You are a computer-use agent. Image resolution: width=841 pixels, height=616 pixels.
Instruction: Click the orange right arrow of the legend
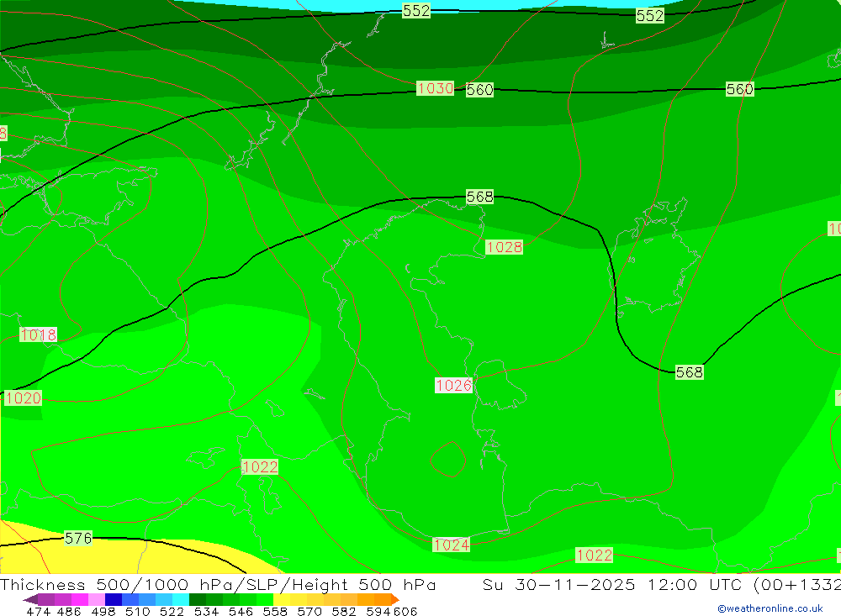click(395, 599)
